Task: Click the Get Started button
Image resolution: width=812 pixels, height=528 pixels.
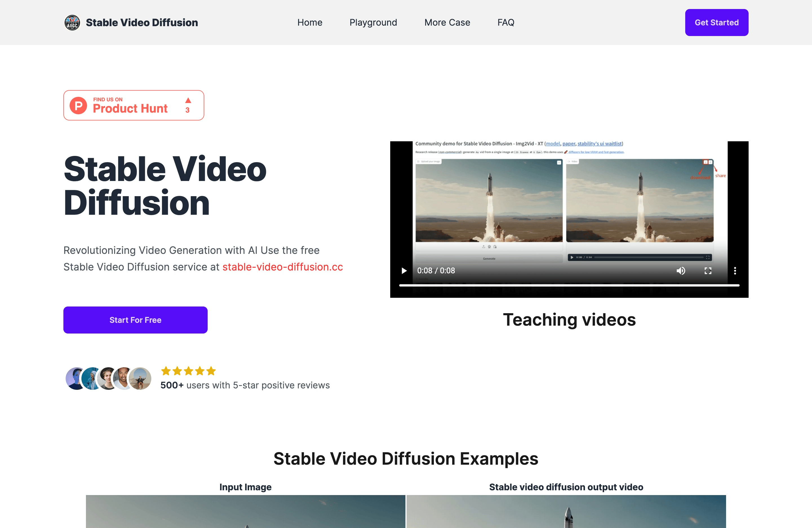Action: point(717,22)
